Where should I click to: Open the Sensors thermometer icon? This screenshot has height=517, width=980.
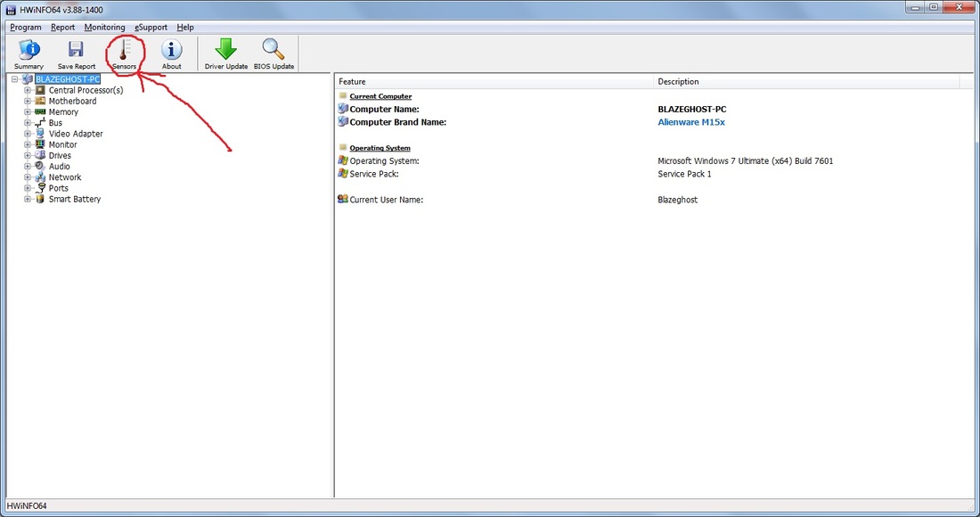tap(125, 49)
